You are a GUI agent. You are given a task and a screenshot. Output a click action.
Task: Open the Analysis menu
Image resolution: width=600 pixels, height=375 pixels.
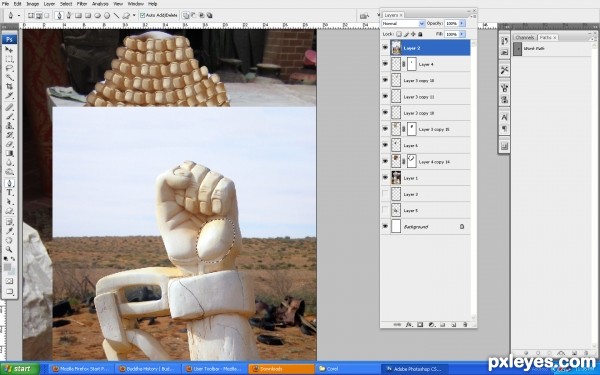[100, 4]
